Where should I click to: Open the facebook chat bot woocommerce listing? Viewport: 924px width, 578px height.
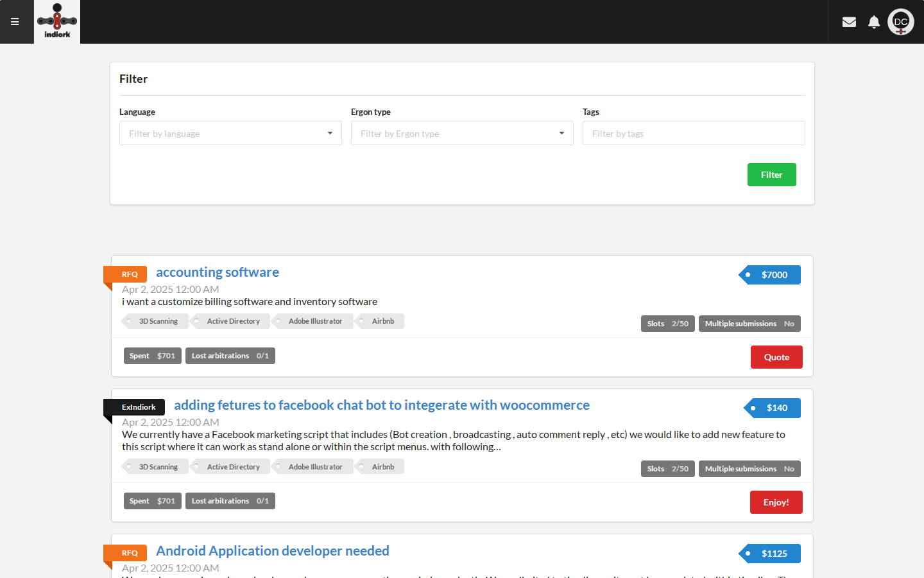click(x=382, y=405)
